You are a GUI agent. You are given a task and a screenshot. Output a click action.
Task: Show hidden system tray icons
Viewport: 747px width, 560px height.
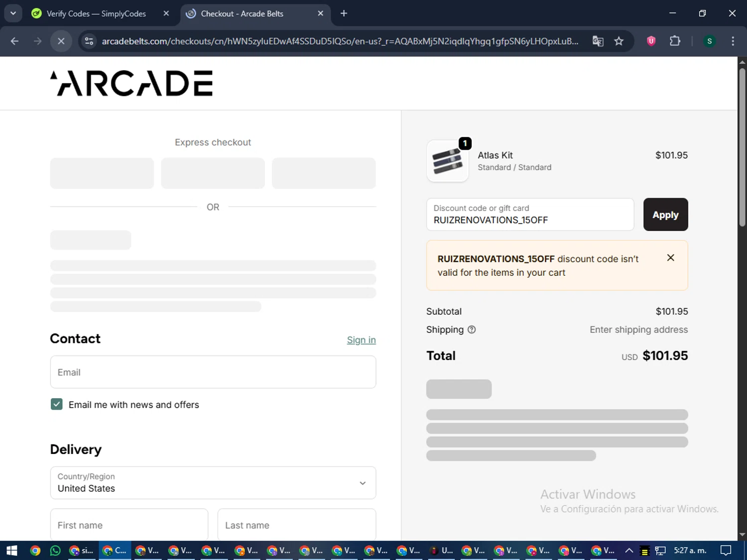[x=629, y=551]
